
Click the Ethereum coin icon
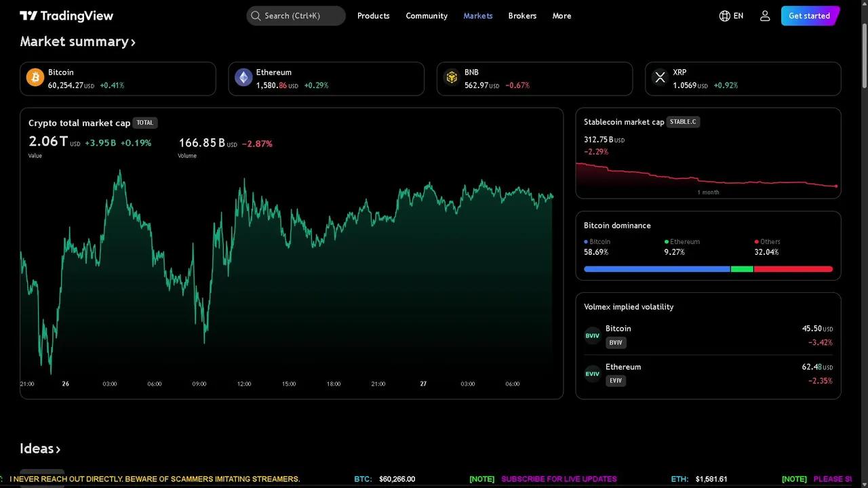tap(243, 78)
